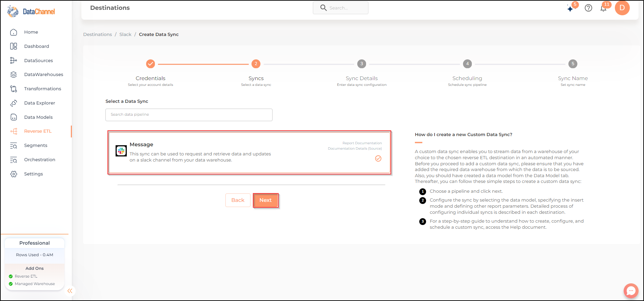Go to the Credentials completed step
The width and height of the screenshot is (644, 301).
(x=150, y=64)
